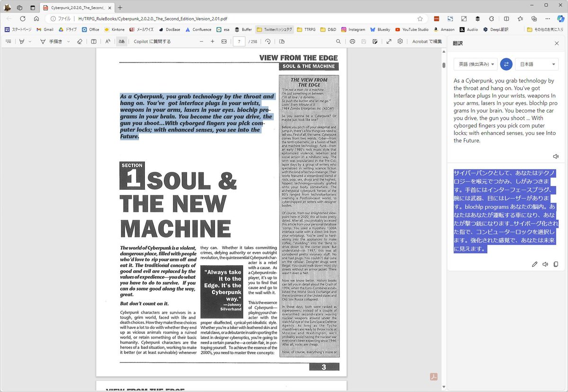568x392 pixels.
Task: Click the save as icon in PDF toolbar
Action: [x=375, y=42]
